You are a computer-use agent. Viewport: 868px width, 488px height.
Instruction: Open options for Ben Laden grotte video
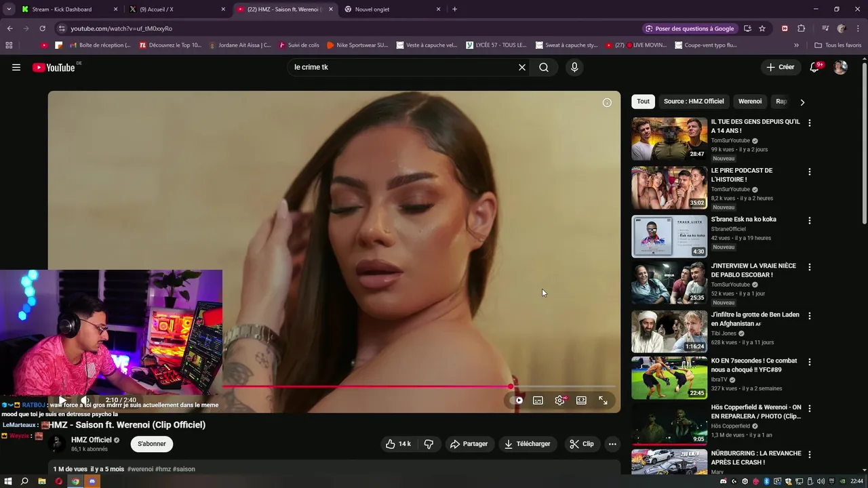pyautogui.click(x=809, y=316)
